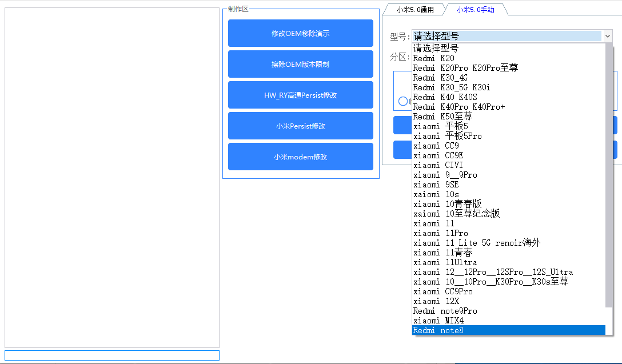Click the progress bar below log area

[112, 355]
